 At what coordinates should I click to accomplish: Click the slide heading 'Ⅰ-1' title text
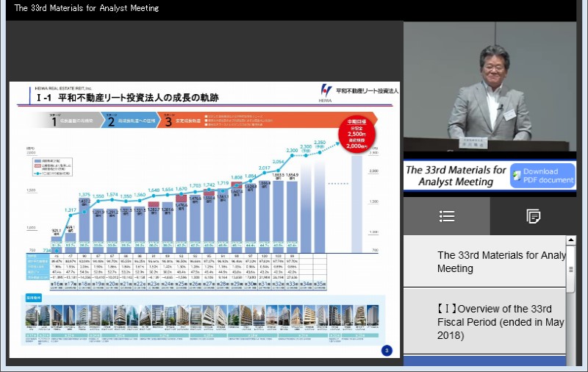coord(127,98)
